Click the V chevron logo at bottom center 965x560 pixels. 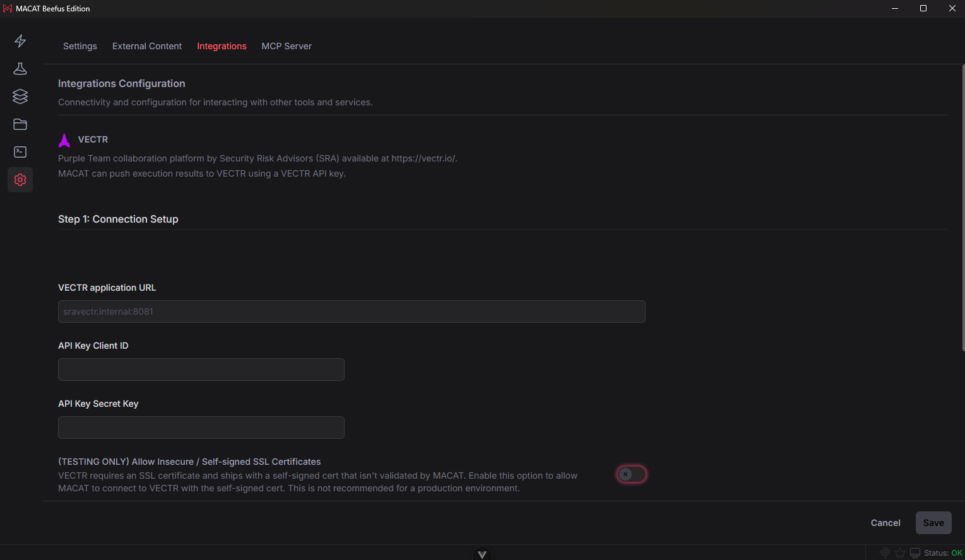coord(482,554)
